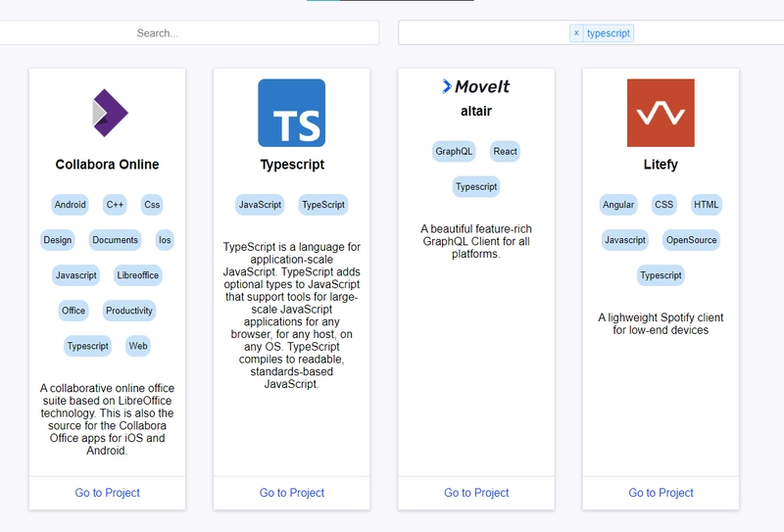Image resolution: width=784 pixels, height=532 pixels.
Task: Open Litefy's Go to Project link
Action: click(x=661, y=493)
